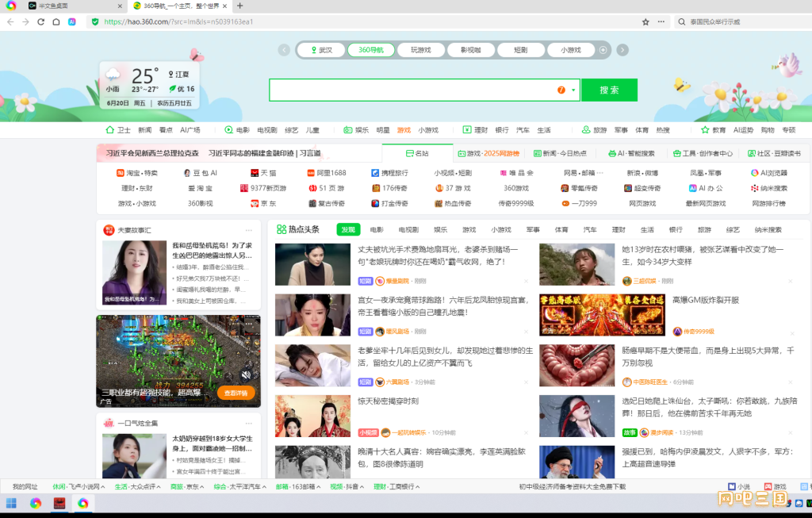Open 高爆GM版炸裂开服 banner thumbnail

click(x=603, y=315)
